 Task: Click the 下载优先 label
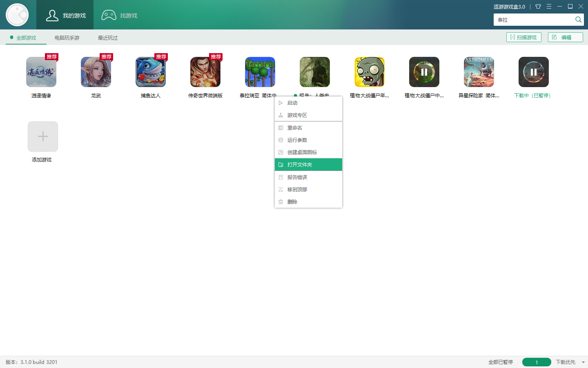point(566,362)
